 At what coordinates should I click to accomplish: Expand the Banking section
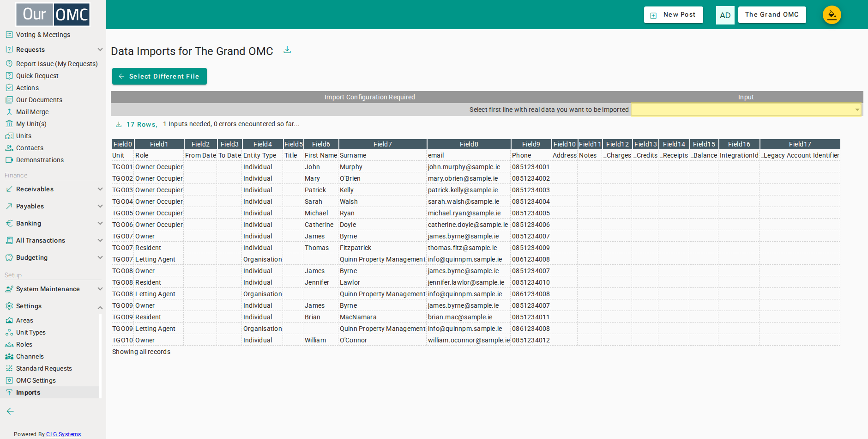(100, 223)
